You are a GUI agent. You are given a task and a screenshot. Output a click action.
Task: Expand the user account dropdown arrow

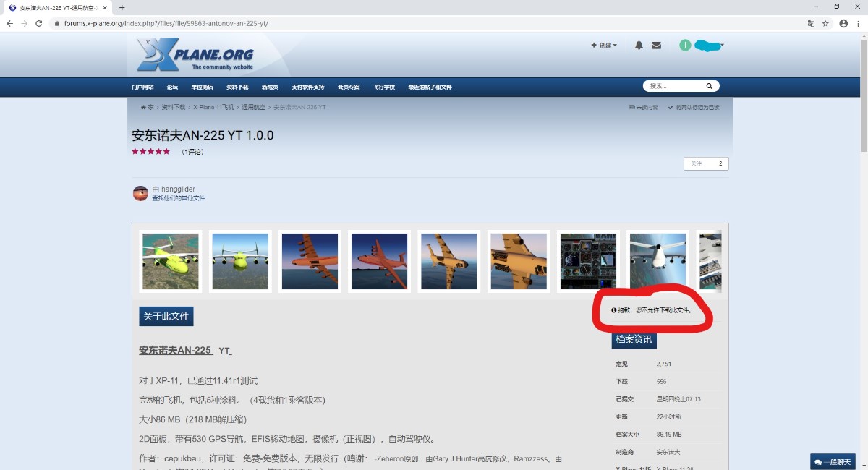[721, 46]
